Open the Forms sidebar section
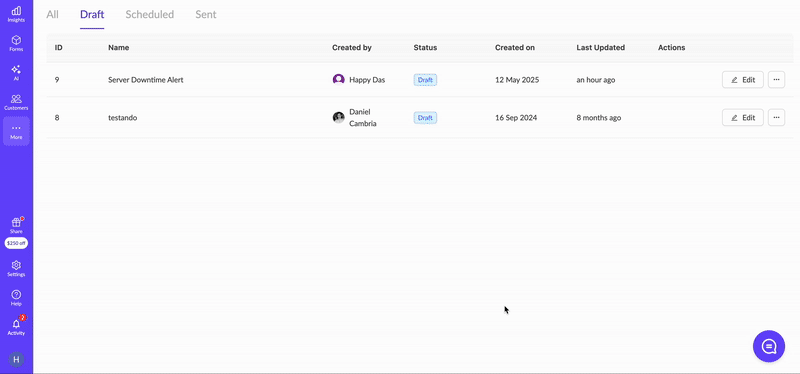800x374 pixels. [x=16, y=43]
